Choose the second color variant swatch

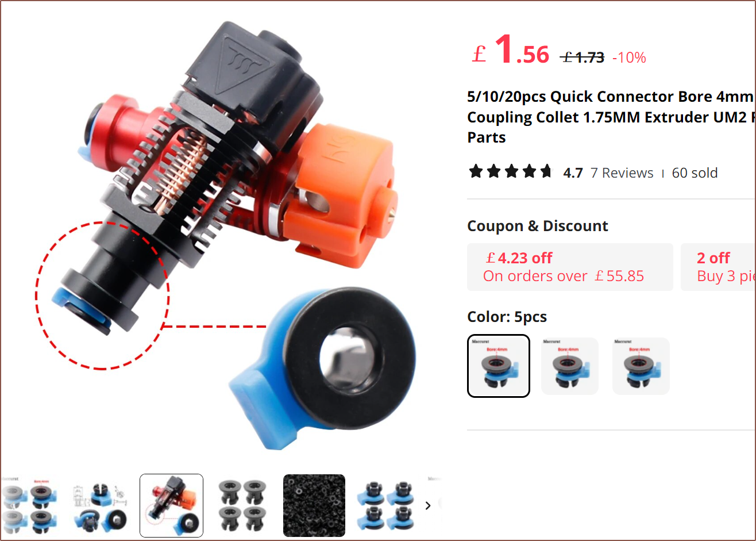click(x=570, y=366)
